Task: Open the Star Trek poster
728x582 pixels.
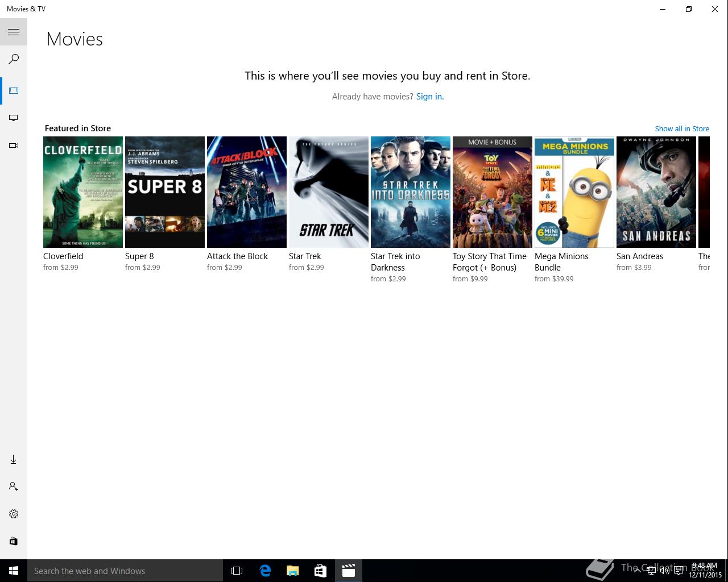Action: [329, 192]
